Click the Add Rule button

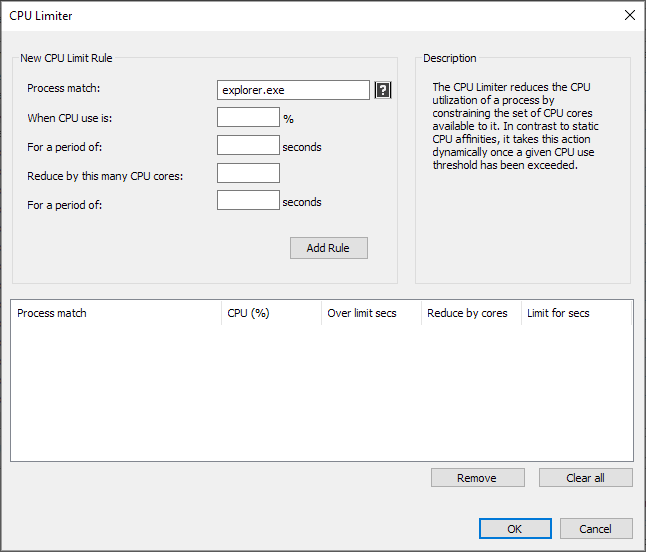pyautogui.click(x=329, y=248)
